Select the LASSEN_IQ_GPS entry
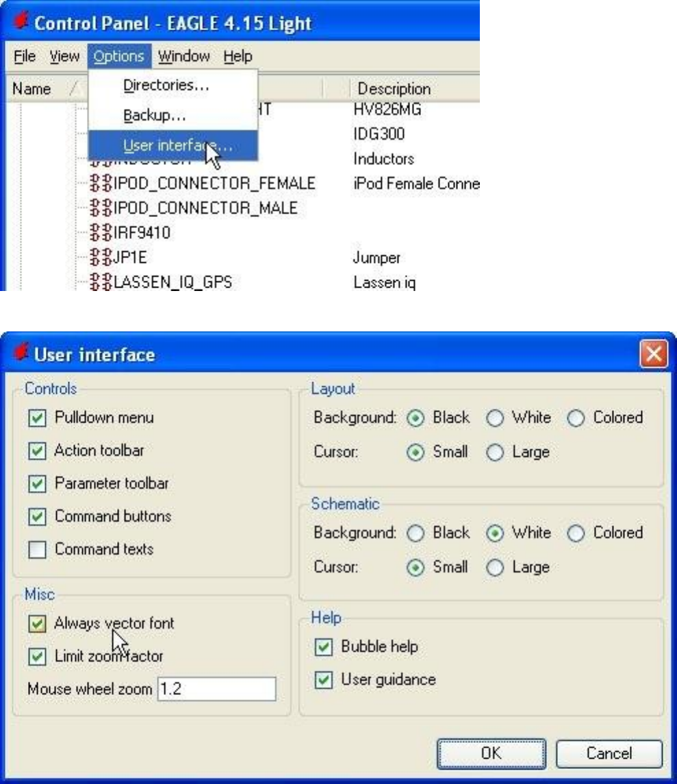This screenshot has width=677, height=784. (173, 282)
